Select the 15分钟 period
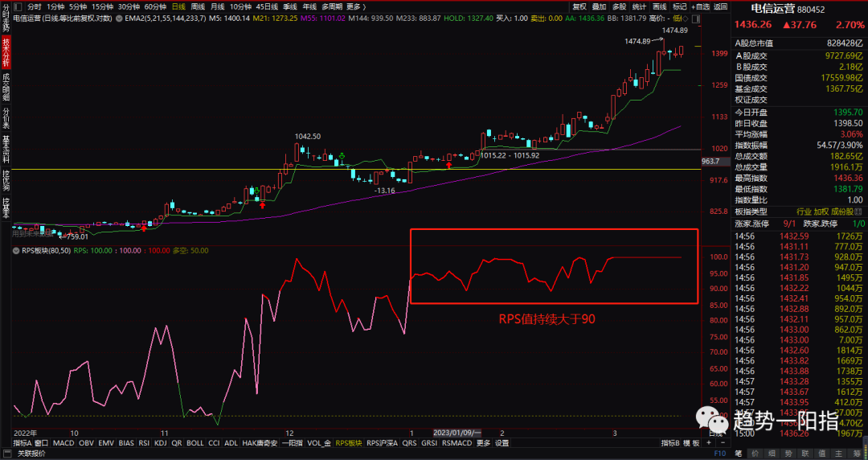The height and width of the screenshot is (460, 868). click(x=102, y=6)
